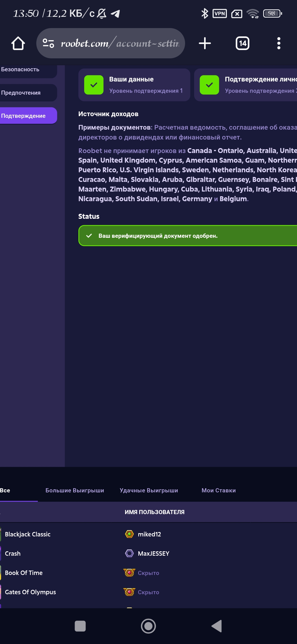The image size is (297, 644).
Task: Click the rank badge next to MaxJESSEY
Action: (129, 553)
